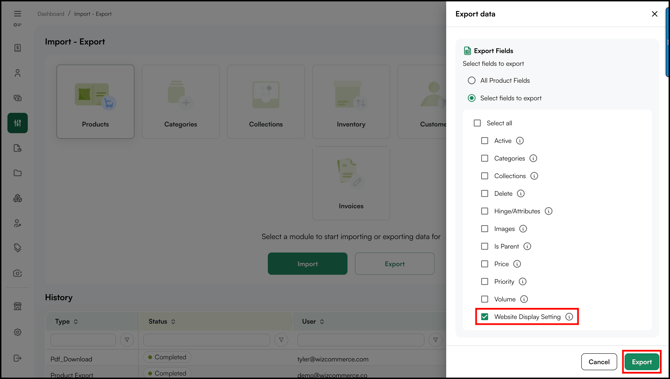Click the User column filter input
670x379 pixels.
coord(361,340)
